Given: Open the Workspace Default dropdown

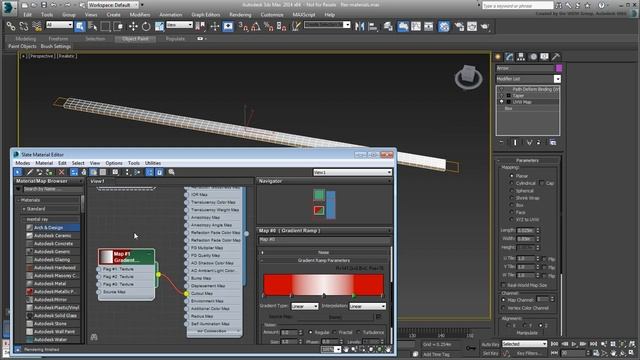Looking at the screenshot, I should pos(113,5).
